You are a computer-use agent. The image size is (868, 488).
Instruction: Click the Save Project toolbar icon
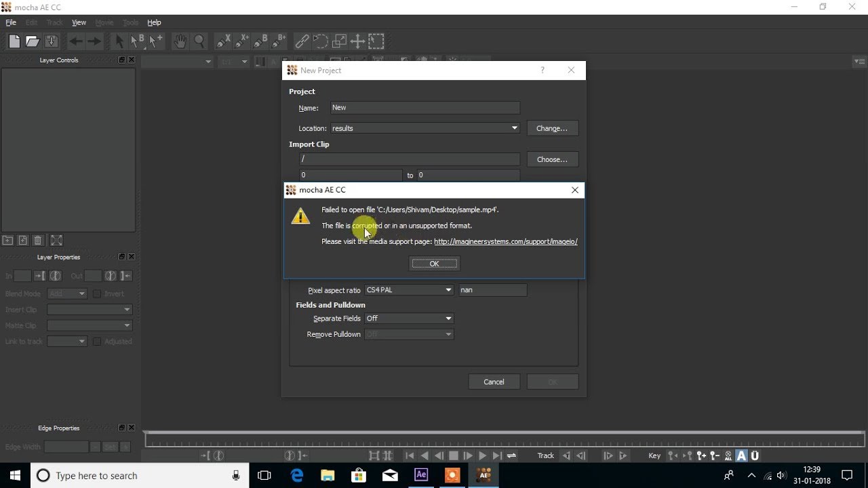point(52,41)
